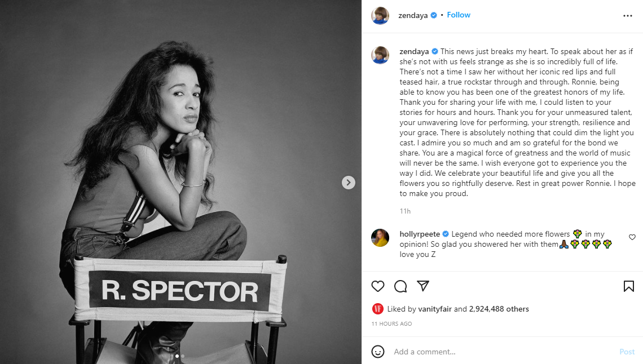Open hollyrpeete's profile via username
Viewport: 643px width, 364px height.
point(420,234)
